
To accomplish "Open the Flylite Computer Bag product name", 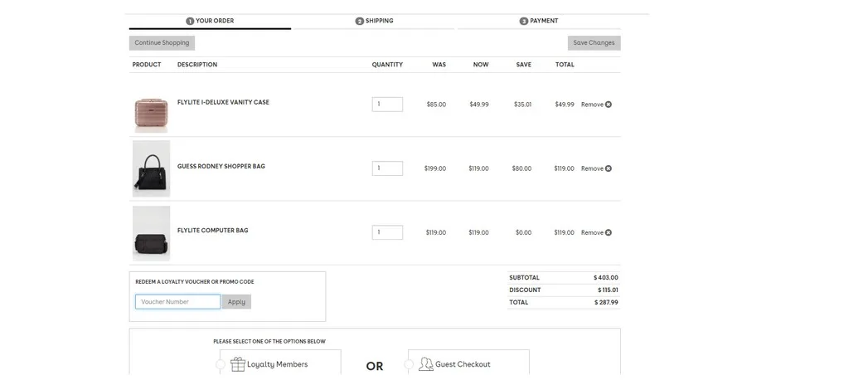I will pos(212,231).
